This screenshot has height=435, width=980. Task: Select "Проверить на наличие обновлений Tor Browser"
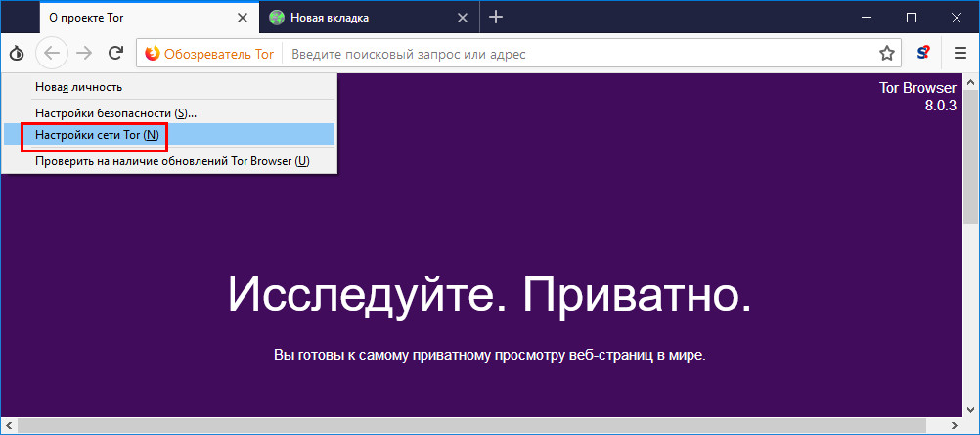click(169, 161)
